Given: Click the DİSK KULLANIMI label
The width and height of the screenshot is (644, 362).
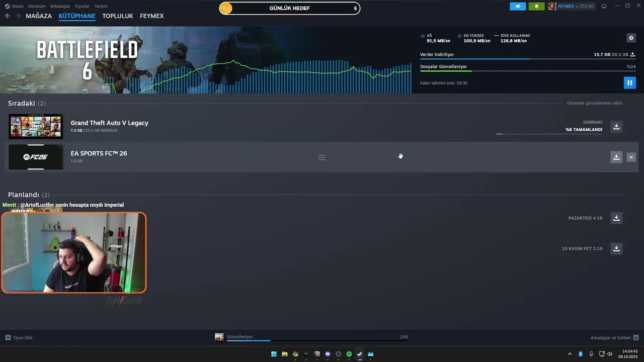Looking at the screenshot, I should (515, 36).
